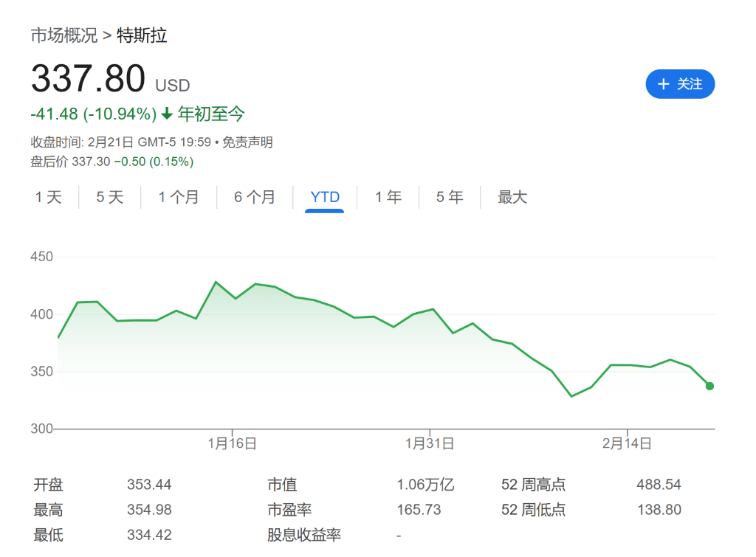This screenshot has width=756, height=557.
Task: Click the green downward arrow next to 年初至今
Action: pos(168,114)
